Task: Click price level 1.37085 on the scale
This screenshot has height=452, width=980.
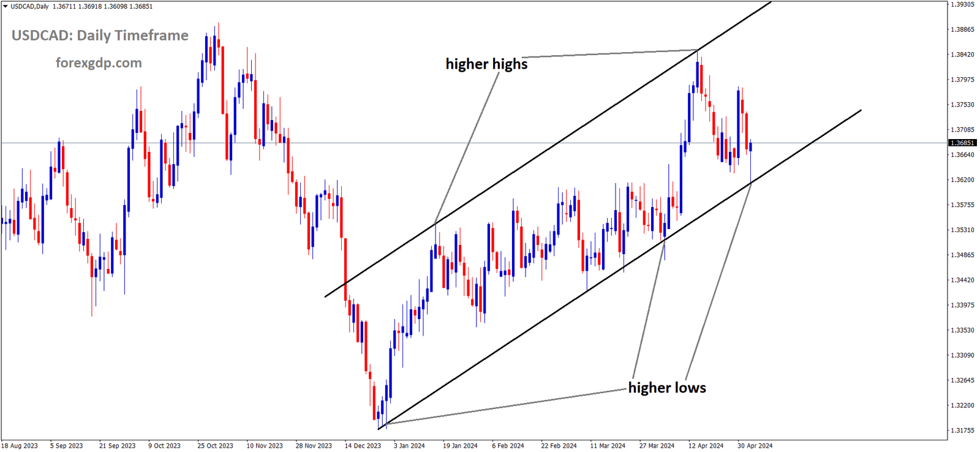Action: tap(962, 130)
